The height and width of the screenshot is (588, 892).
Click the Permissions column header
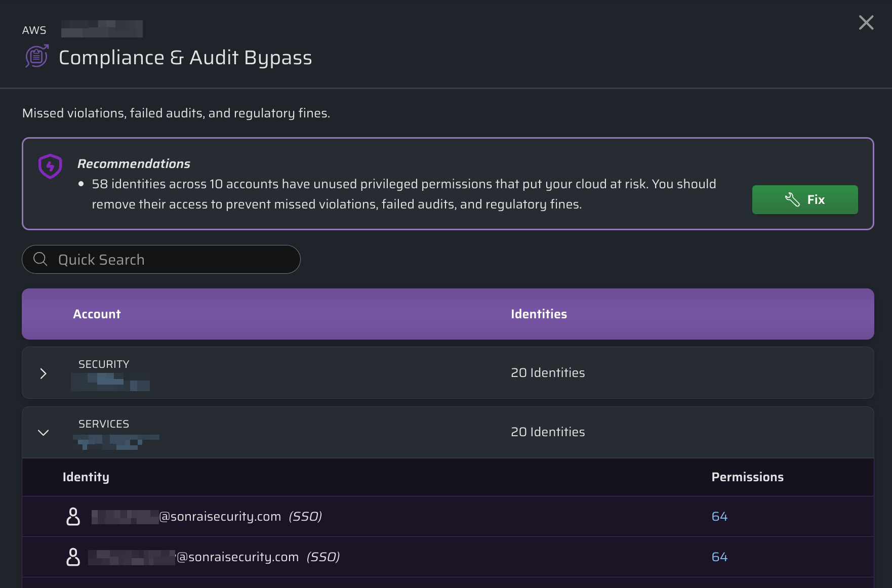747,477
